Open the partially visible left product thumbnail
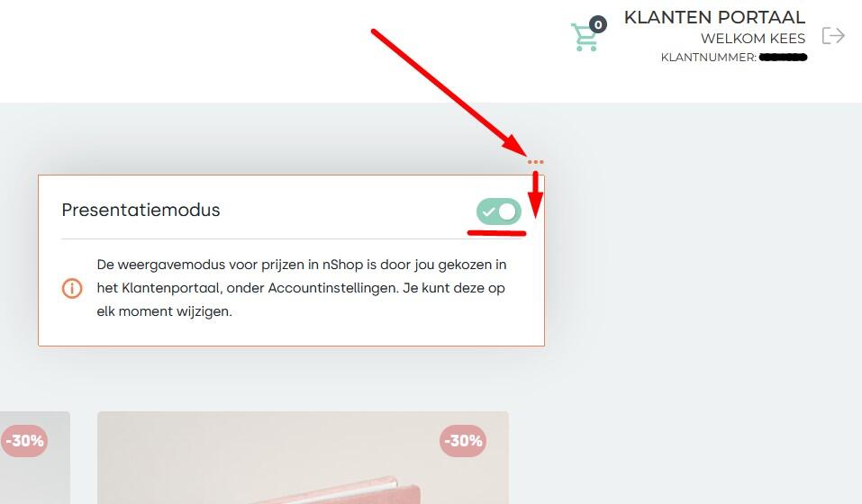 [x=35, y=457]
